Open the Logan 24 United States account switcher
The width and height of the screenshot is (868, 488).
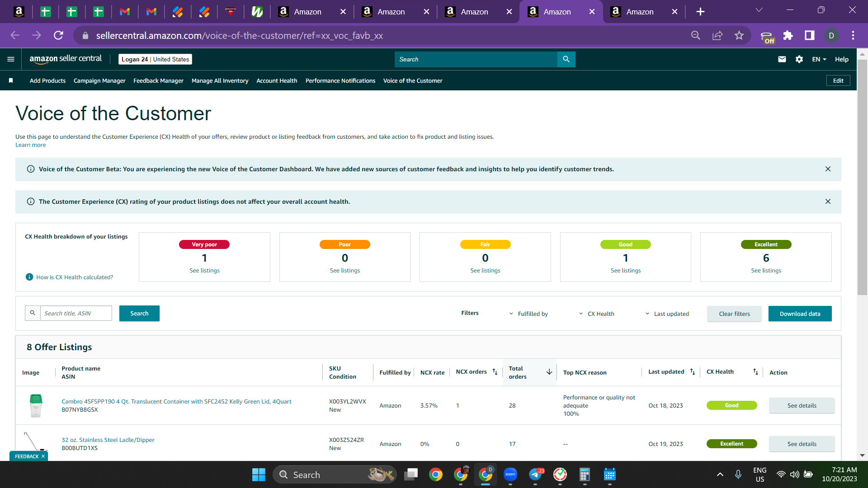(155, 59)
